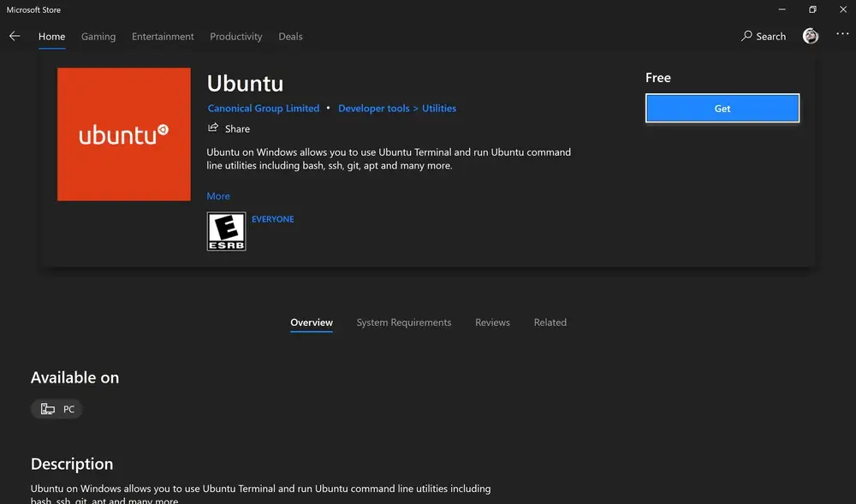856x504 pixels.
Task: Restore down the Microsoft Store window
Action: (812, 9)
